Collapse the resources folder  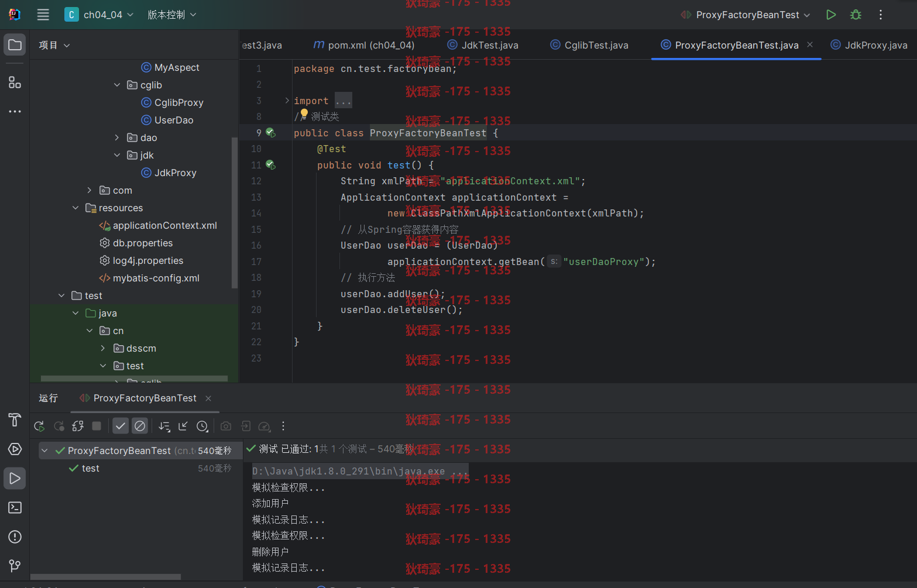pos(75,208)
